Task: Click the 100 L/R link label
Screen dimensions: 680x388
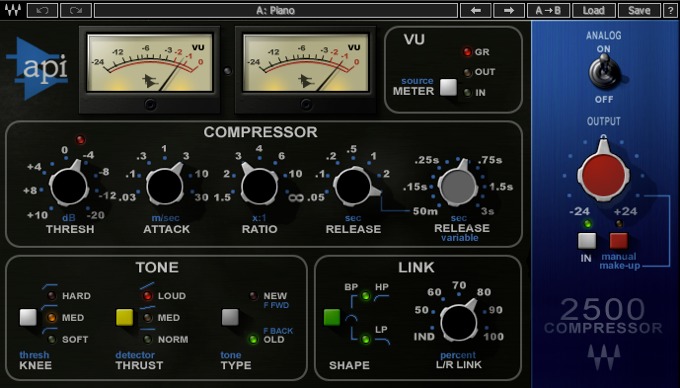Action: pyautogui.click(x=494, y=337)
